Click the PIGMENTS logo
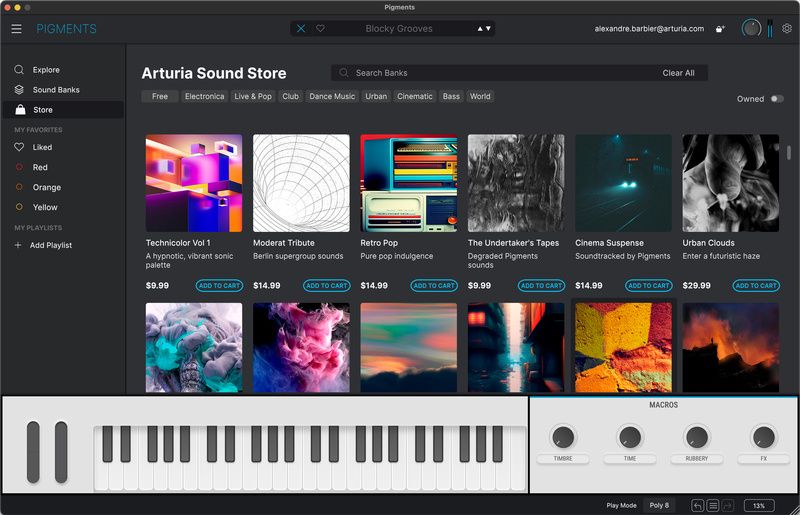Viewport: 800px width, 515px height. (x=66, y=29)
